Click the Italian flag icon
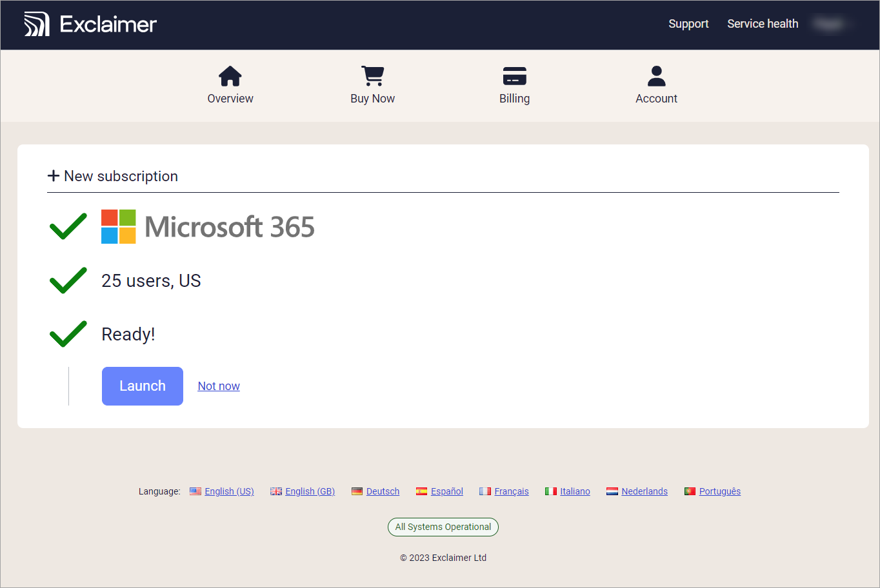This screenshot has height=588, width=880. click(x=551, y=491)
